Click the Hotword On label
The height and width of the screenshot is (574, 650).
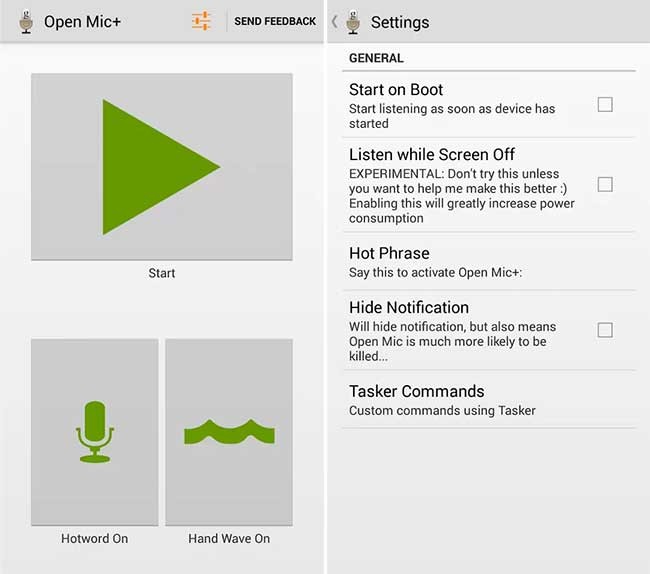[x=95, y=538]
